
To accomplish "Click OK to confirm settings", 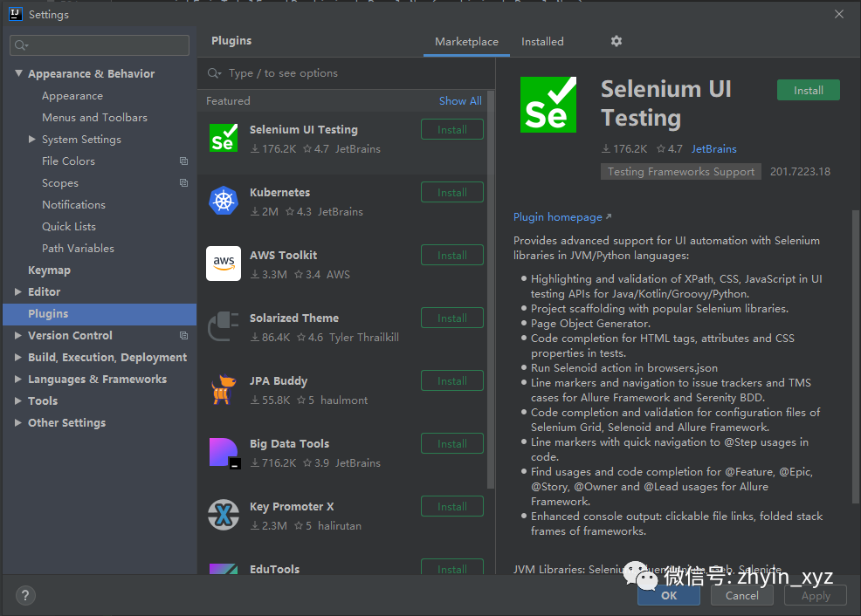I will [669, 596].
